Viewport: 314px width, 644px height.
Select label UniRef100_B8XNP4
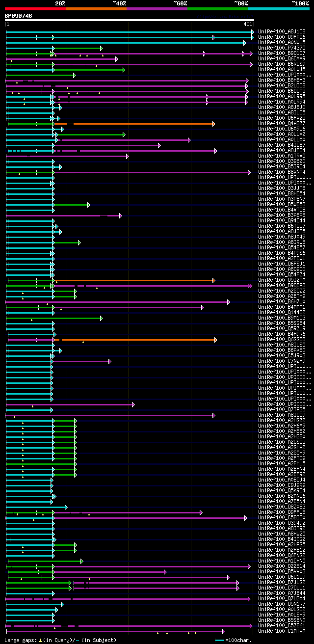click(282, 172)
